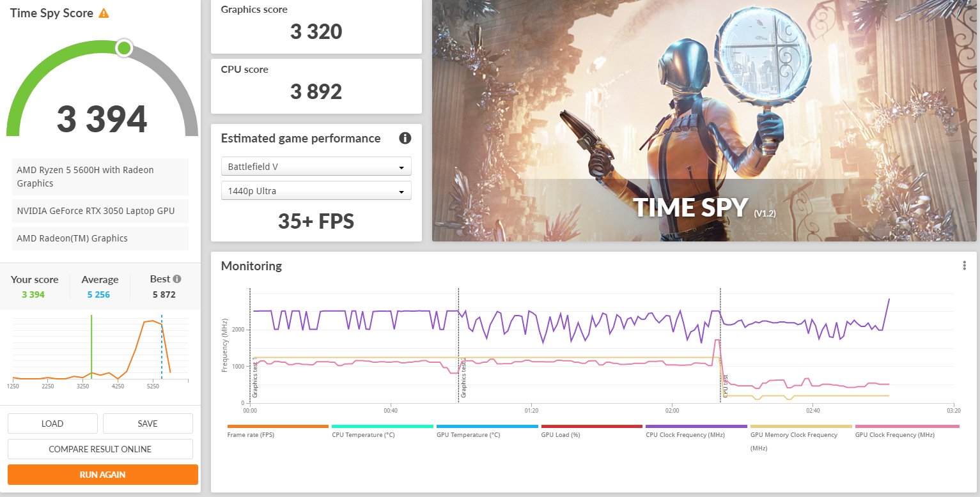The image size is (980, 497).
Task: Click the Frequency (MHz) axis label
Action: point(225,345)
